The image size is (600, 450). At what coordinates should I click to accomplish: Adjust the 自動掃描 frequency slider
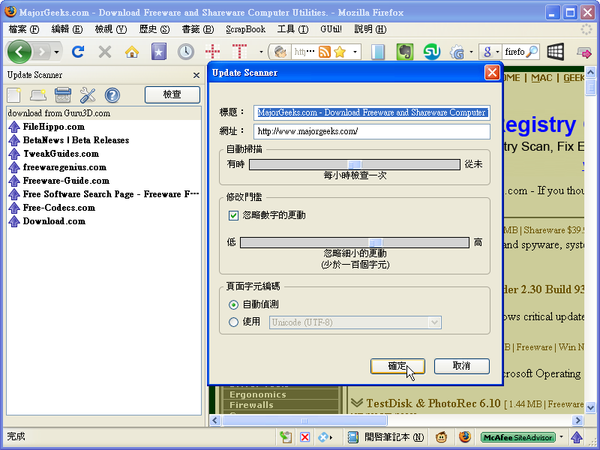click(x=355, y=165)
